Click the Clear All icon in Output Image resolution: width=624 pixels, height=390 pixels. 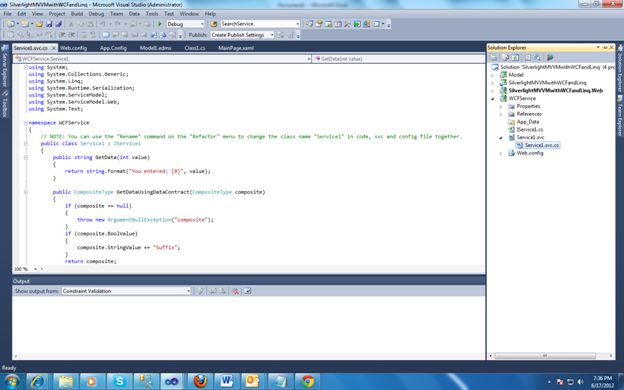click(235, 291)
